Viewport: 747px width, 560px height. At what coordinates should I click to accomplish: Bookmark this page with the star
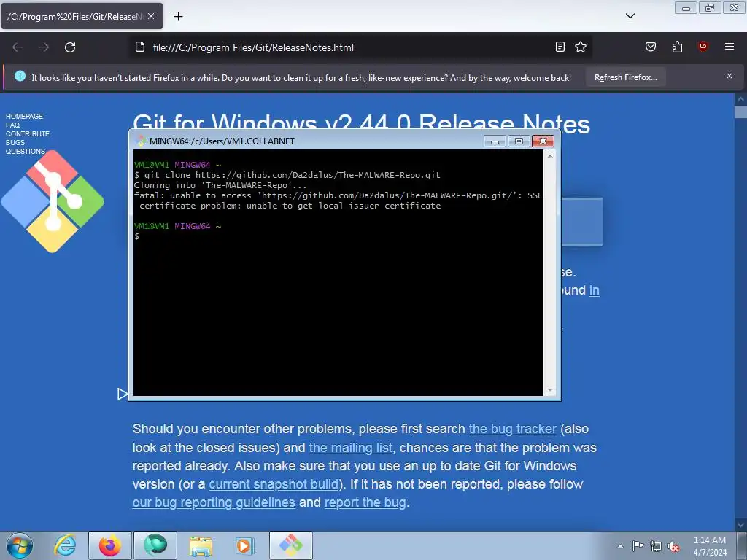[580, 47]
